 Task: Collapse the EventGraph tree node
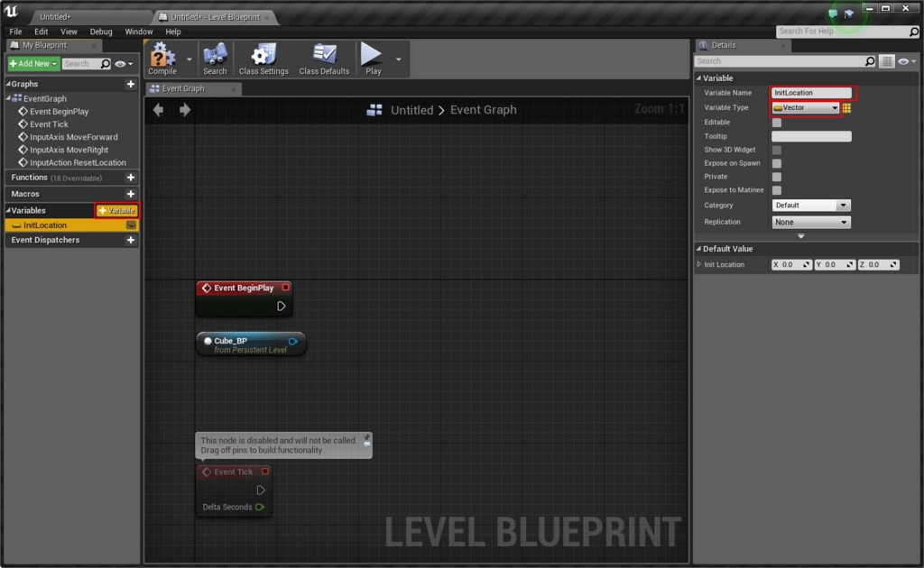click(x=8, y=98)
